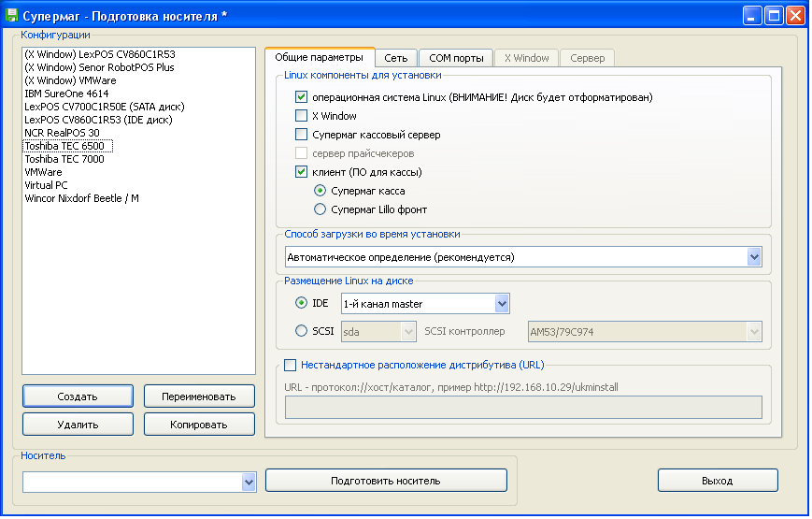Image resolution: width=812 pixels, height=519 pixels.
Task: Switch to the Сеть tab
Action: point(395,58)
